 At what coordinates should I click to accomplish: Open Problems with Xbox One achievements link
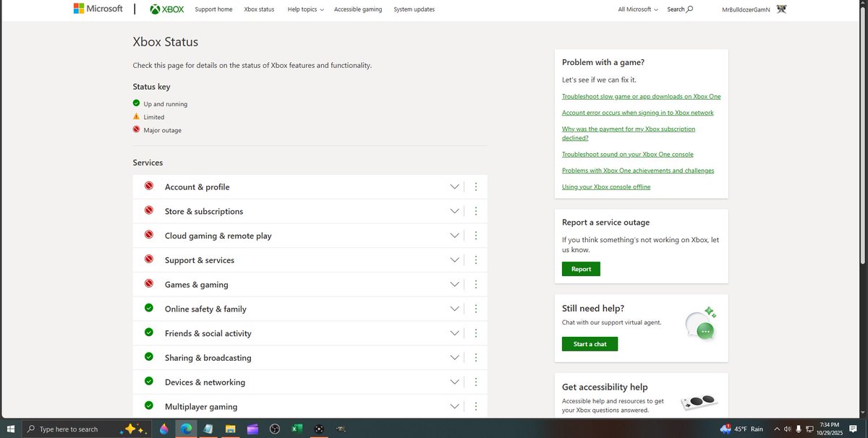pos(638,171)
